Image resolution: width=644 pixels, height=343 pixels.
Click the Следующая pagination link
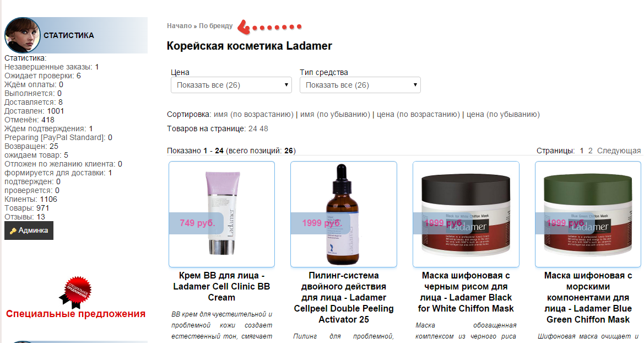tap(619, 151)
